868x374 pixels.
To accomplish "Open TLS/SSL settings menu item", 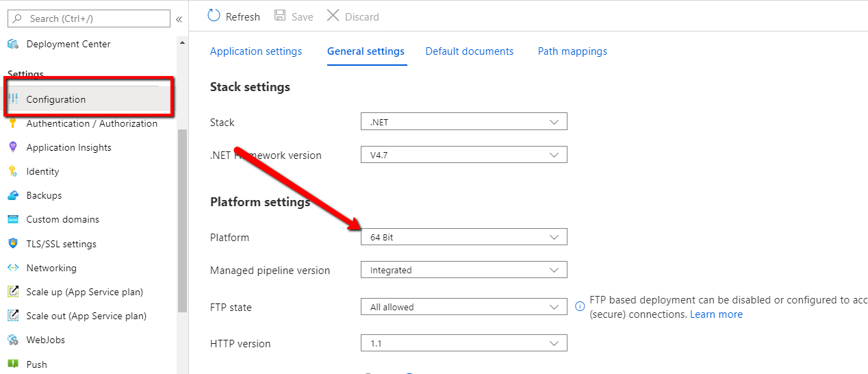I will (x=61, y=244).
